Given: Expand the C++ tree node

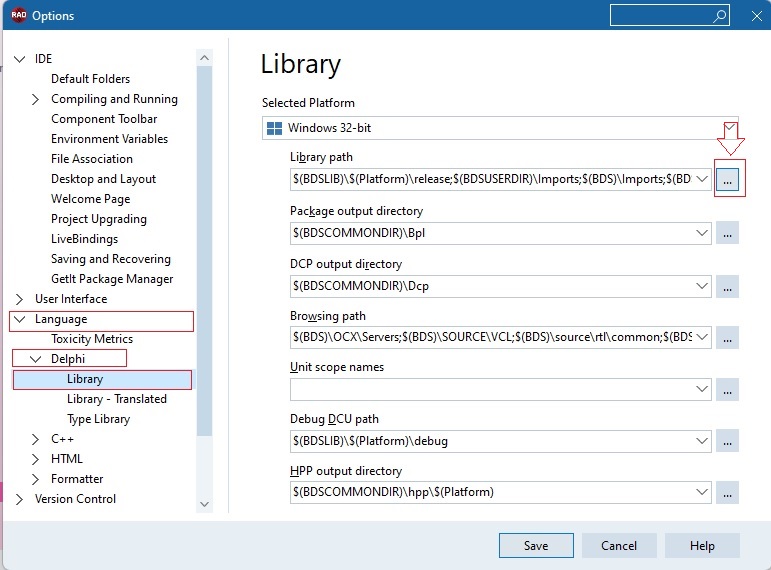Looking at the screenshot, I should [x=35, y=439].
